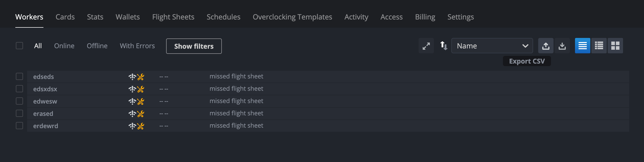Filter workers using With Errors
Screen dimensions: 644x162
[x=137, y=46]
